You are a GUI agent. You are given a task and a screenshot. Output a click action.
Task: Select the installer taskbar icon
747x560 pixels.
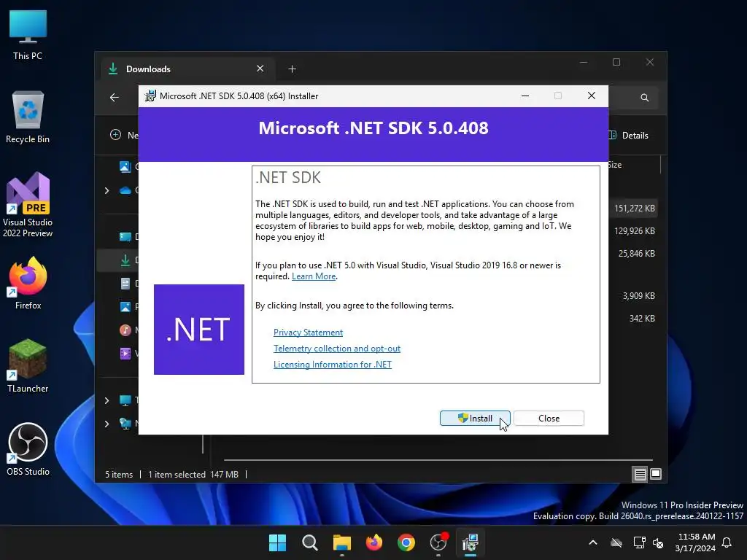pos(471,542)
